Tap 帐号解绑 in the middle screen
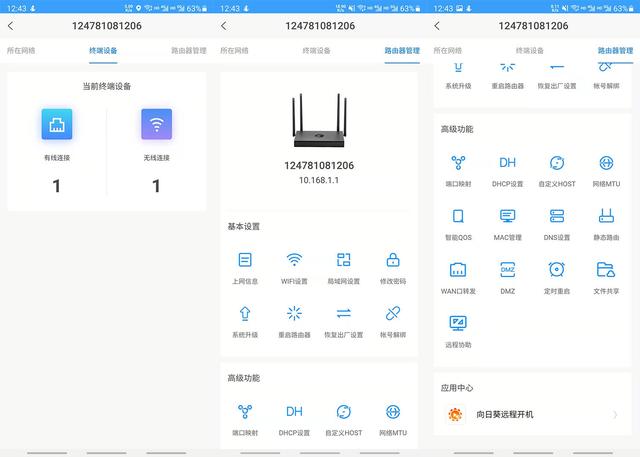The height and width of the screenshot is (457, 640). 393,322
